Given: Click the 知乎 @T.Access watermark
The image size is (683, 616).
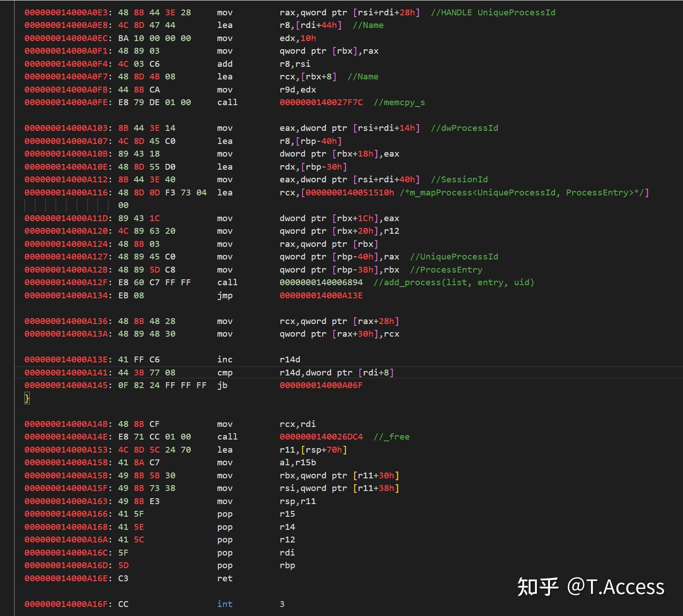Looking at the screenshot, I should tap(590, 587).
